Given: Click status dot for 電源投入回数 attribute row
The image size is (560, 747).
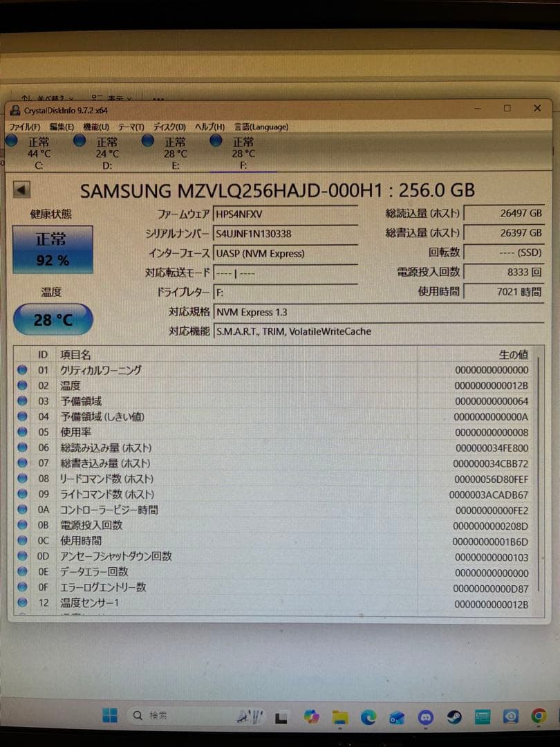Looking at the screenshot, I should (22, 525).
